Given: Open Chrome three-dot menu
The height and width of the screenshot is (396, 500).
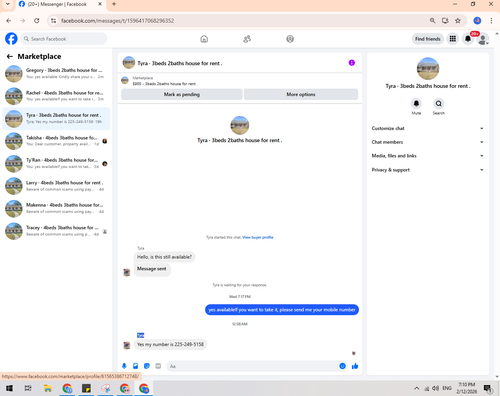Looking at the screenshot, I should pyautogui.click(x=491, y=21).
